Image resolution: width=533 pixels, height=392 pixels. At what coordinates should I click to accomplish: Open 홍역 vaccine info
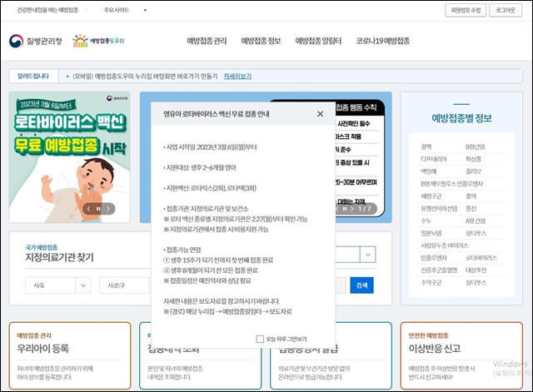pyautogui.click(x=471, y=196)
